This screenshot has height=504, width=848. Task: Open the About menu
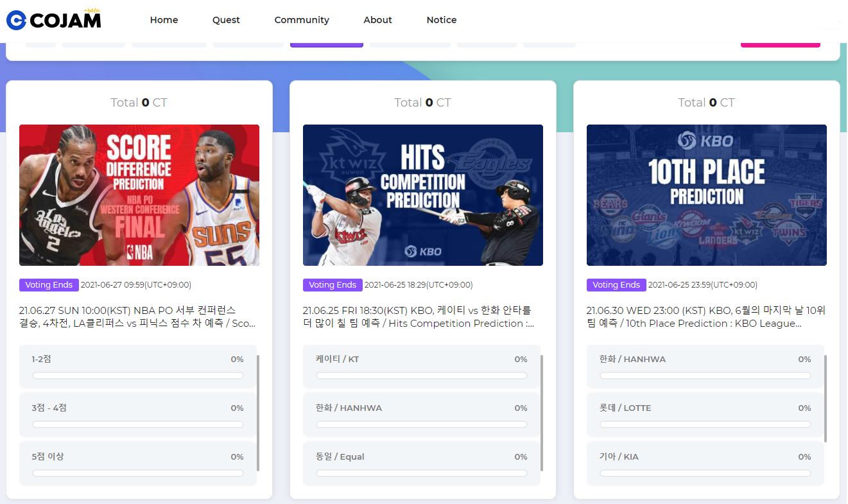(377, 20)
